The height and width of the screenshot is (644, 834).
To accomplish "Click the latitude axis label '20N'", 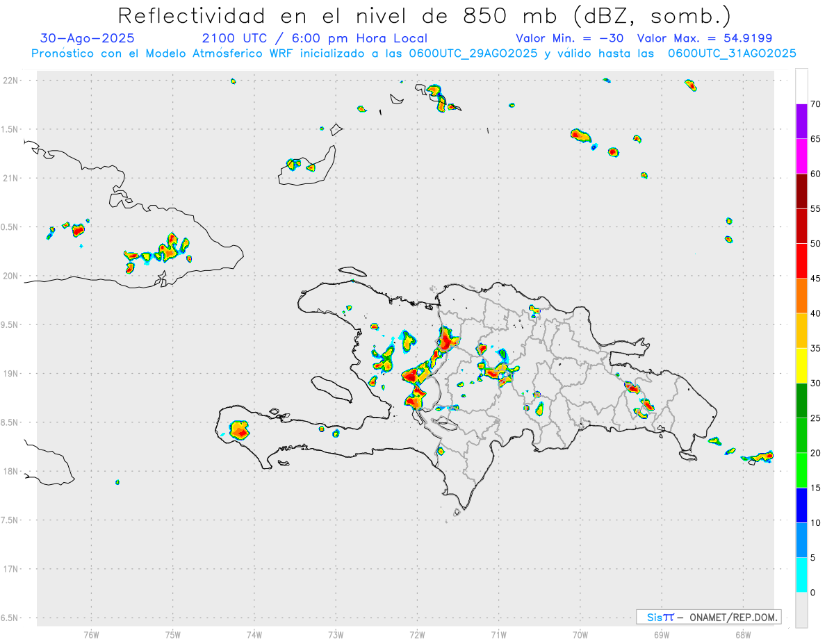I will tap(10, 276).
